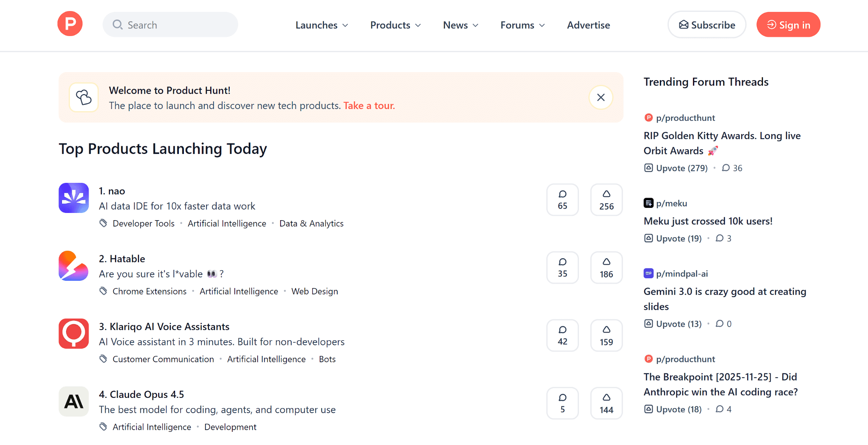Image resolution: width=868 pixels, height=445 pixels.
Task: Click the Hatable product icon
Action: tap(73, 266)
